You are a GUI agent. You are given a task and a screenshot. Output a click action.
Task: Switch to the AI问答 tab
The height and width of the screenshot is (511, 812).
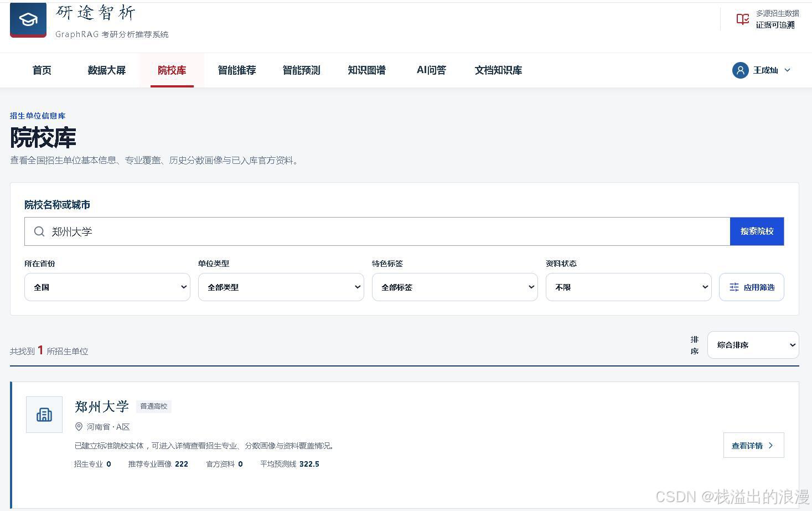pos(432,70)
